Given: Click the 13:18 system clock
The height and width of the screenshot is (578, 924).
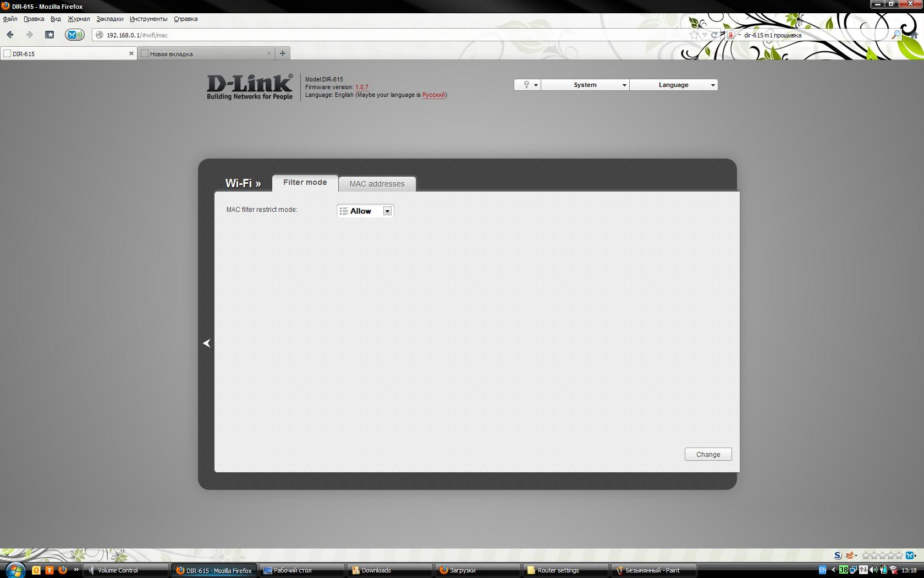Looking at the screenshot, I should click(x=909, y=570).
